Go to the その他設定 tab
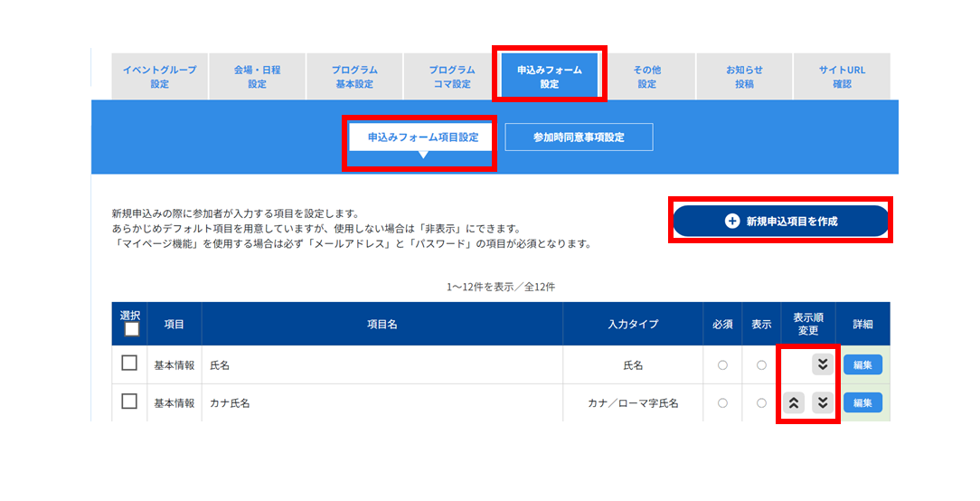Image resolution: width=980 pixels, height=501 pixels. [647, 76]
